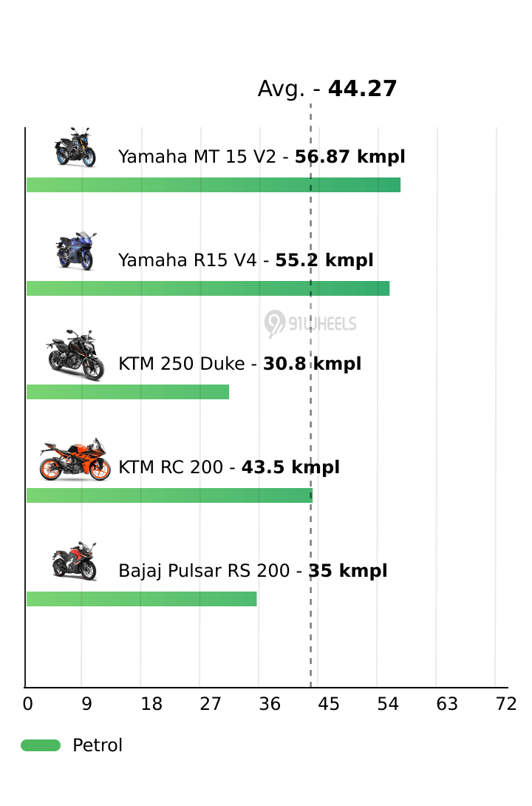The height and width of the screenshot is (806, 532).
Task: Toggle the Petrol legend label
Action: (98, 745)
